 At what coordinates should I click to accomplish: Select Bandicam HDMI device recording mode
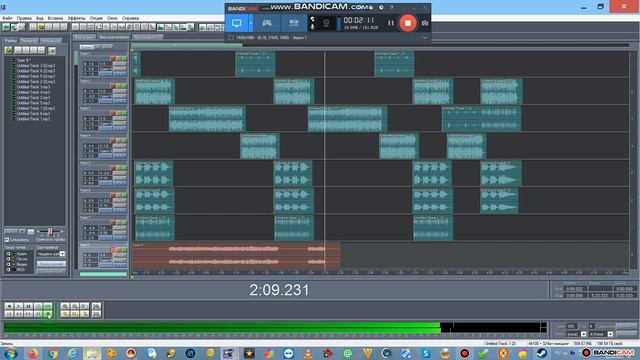pos(294,23)
